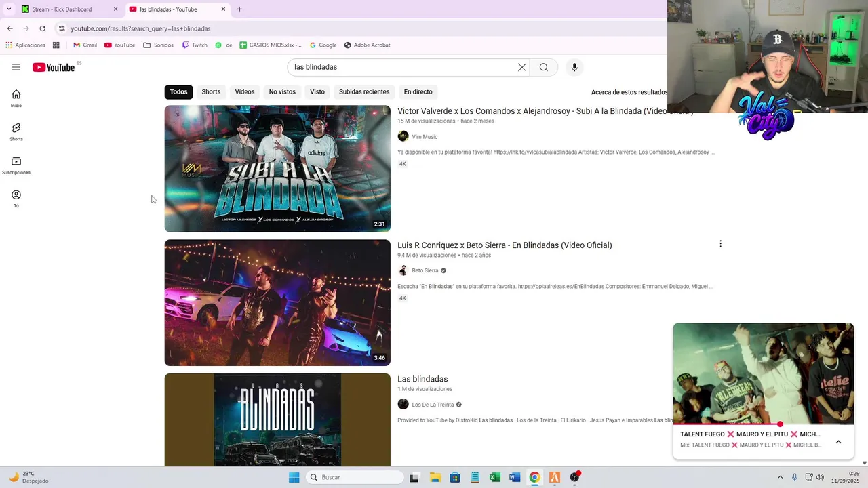
Task: Open the YouTube bookmark
Action: pos(120,45)
